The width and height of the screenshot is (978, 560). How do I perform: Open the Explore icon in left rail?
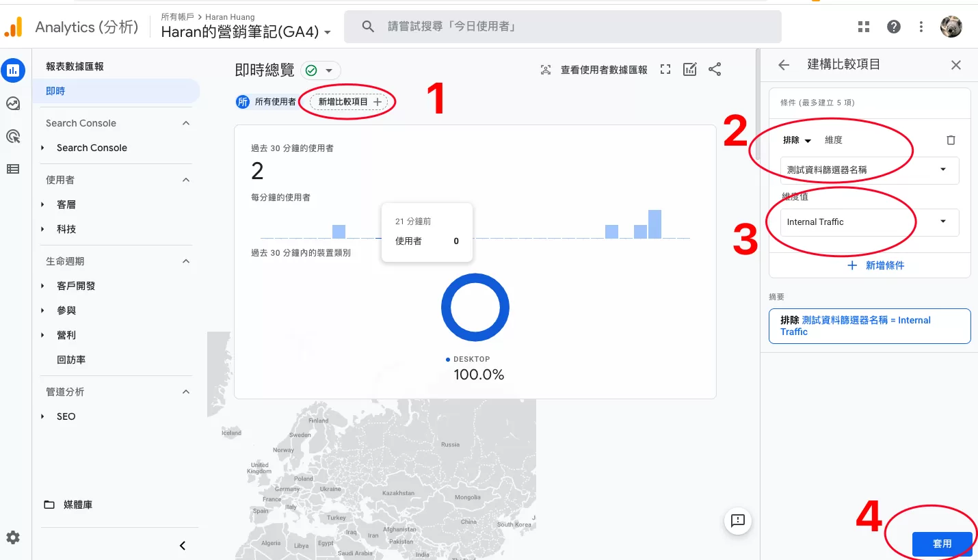(13, 103)
